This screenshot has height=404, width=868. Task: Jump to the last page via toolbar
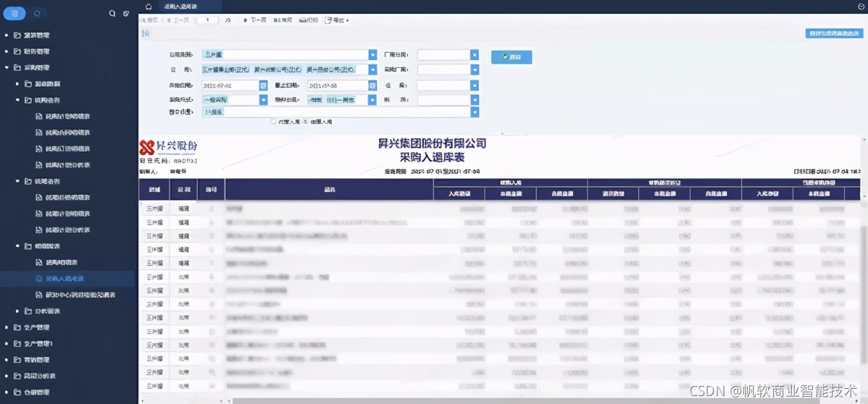point(283,20)
